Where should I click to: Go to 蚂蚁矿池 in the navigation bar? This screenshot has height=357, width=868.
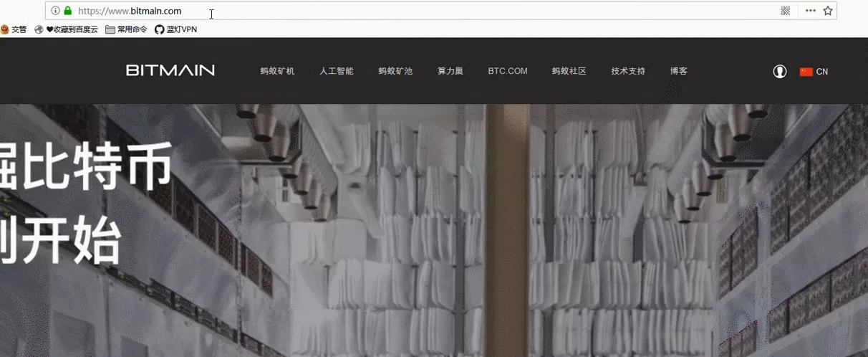click(395, 71)
